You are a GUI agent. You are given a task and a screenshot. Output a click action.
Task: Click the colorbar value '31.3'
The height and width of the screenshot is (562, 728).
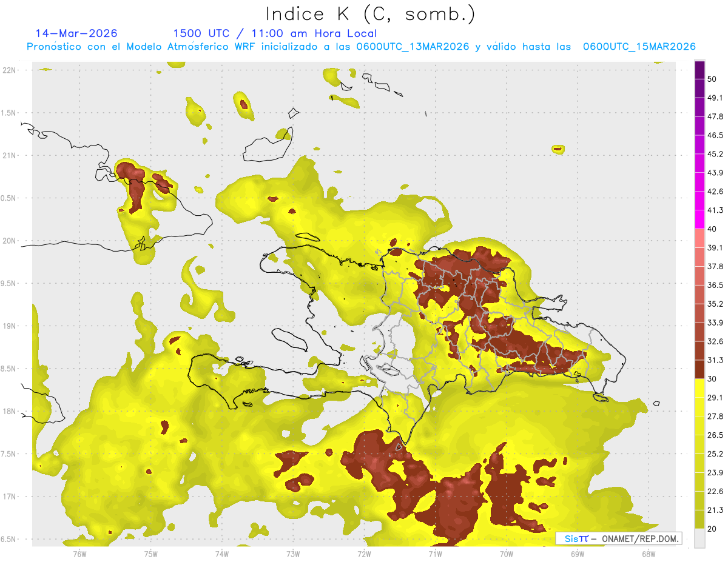pos(715,360)
